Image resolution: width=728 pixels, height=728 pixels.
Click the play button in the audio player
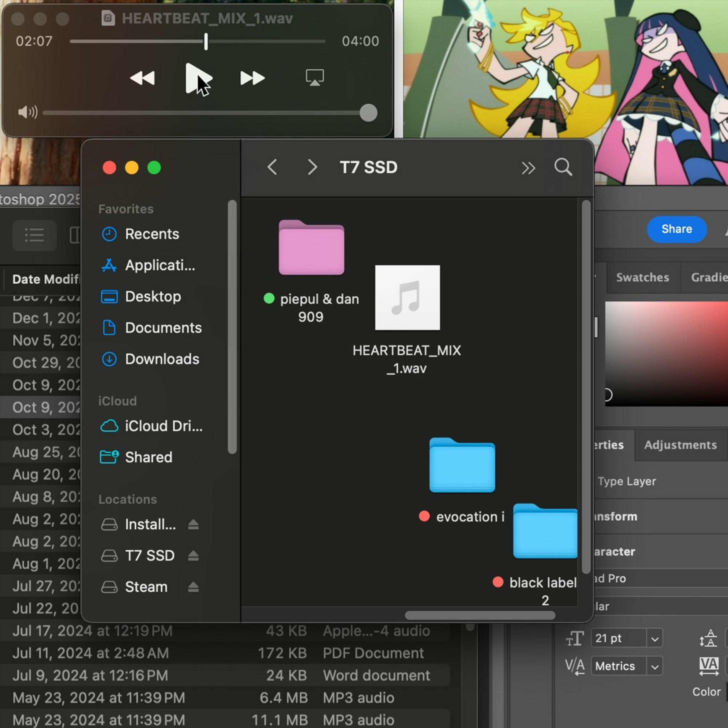click(199, 78)
